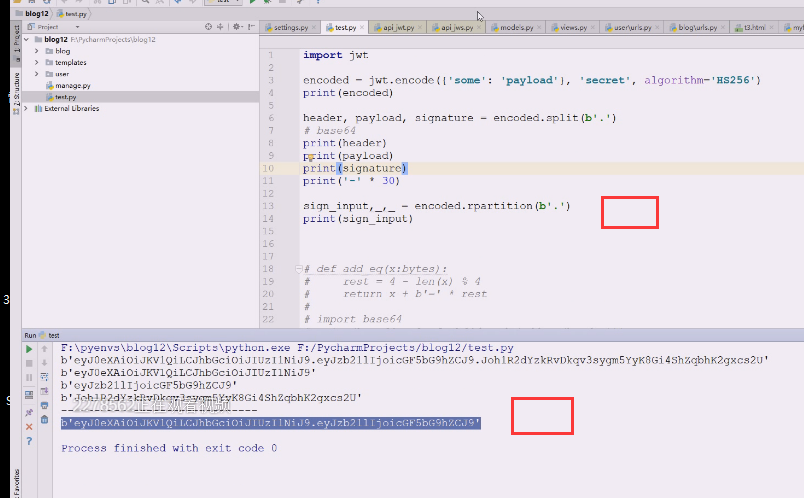Image resolution: width=804 pixels, height=498 pixels.
Task: Open Project panel settings gear
Action: point(236,27)
